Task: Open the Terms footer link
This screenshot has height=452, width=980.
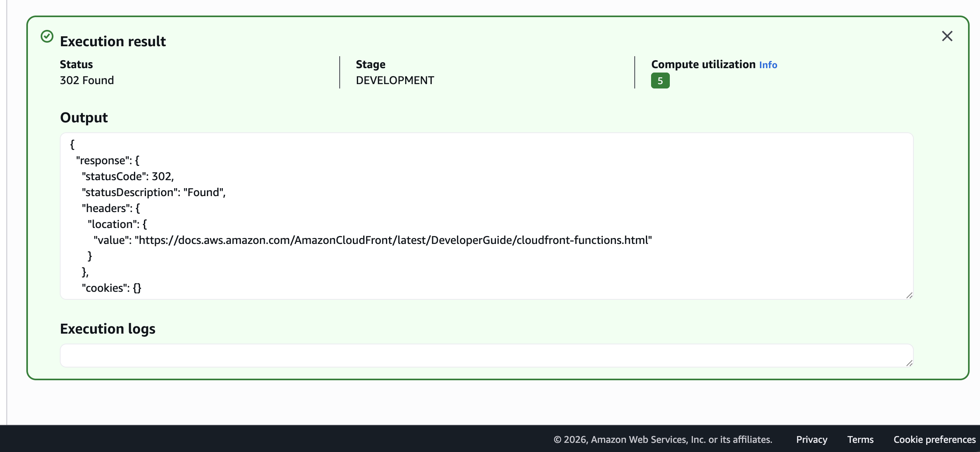Action: click(860, 440)
